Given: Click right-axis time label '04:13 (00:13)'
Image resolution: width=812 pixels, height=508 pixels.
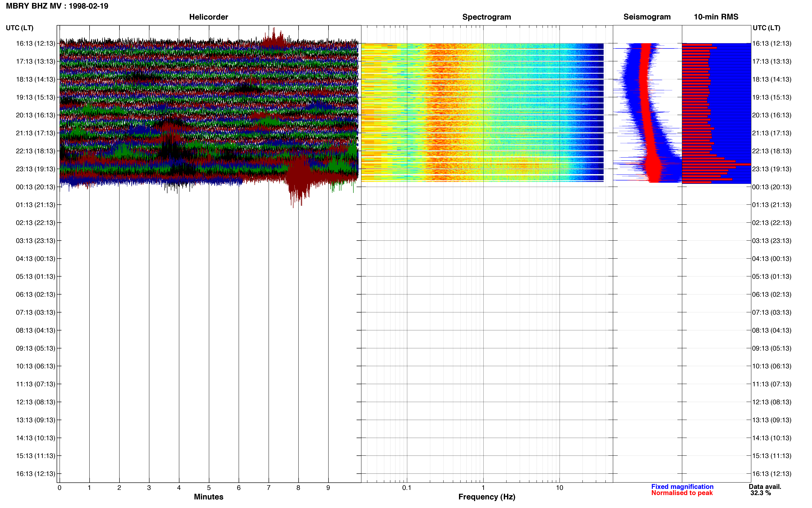Looking at the screenshot, I should [772, 259].
